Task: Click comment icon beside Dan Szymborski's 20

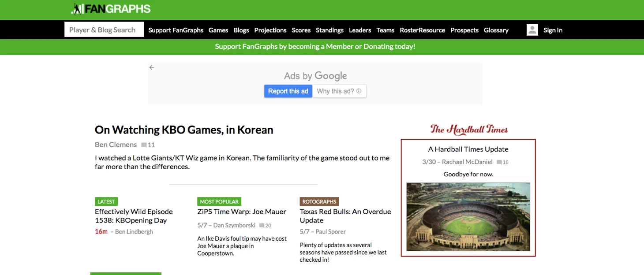Action: pyautogui.click(x=262, y=226)
